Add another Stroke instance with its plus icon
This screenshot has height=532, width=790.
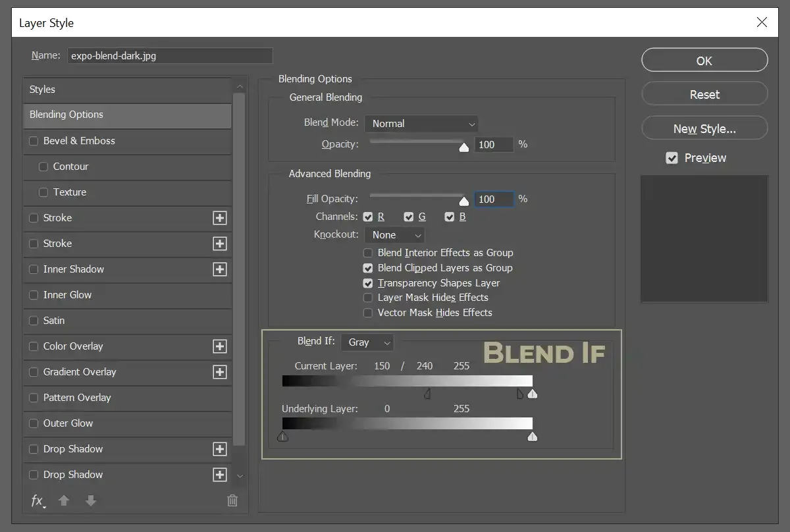click(x=219, y=218)
